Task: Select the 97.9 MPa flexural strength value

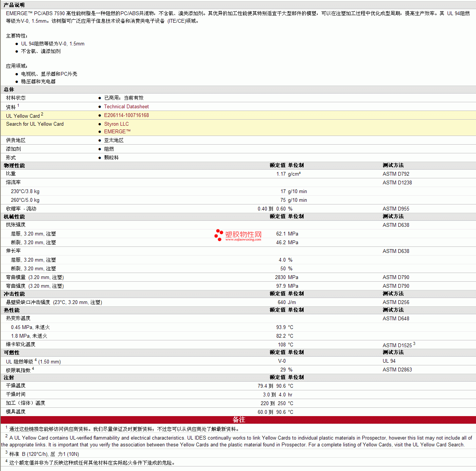Action: coord(287,286)
